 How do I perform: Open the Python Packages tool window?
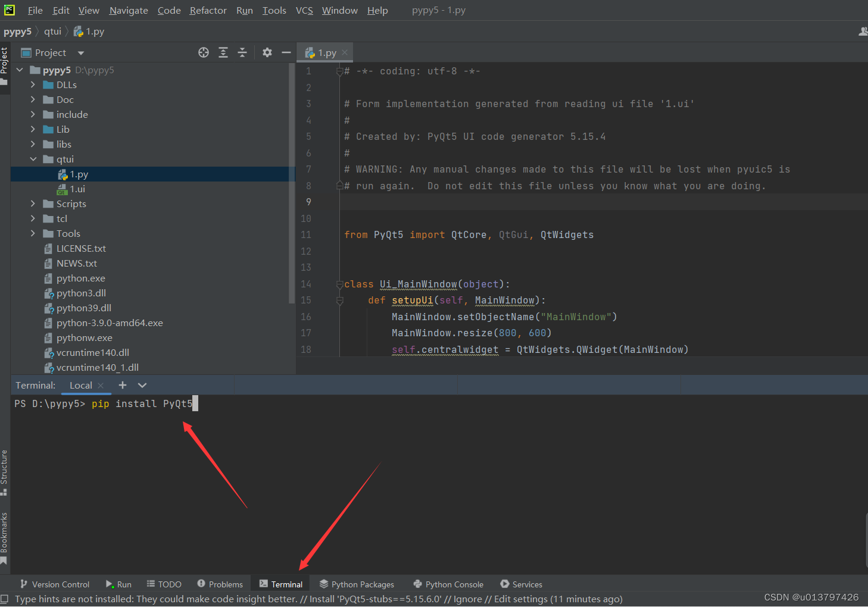click(x=357, y=584)
